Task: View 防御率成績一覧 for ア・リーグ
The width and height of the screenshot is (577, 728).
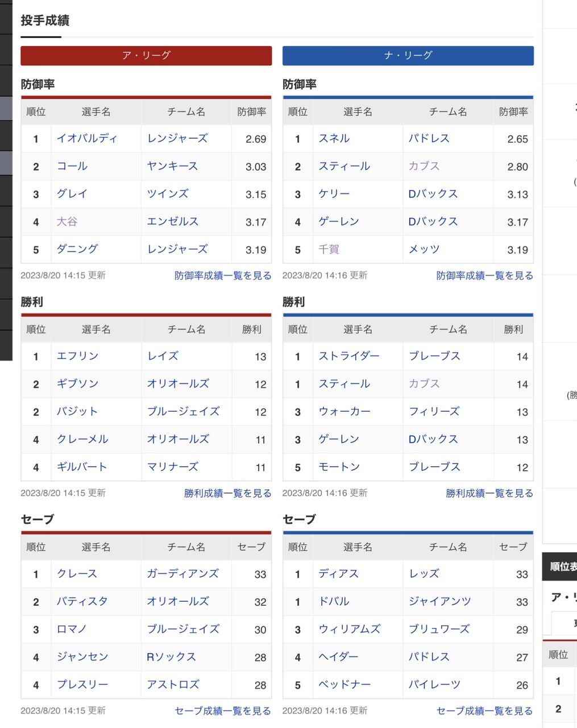Action: coord(223,276)
